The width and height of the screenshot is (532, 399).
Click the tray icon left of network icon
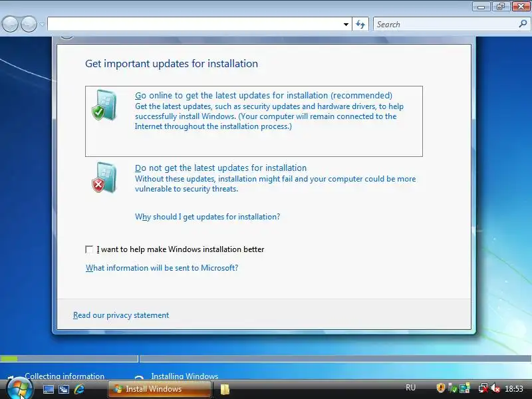465,388
